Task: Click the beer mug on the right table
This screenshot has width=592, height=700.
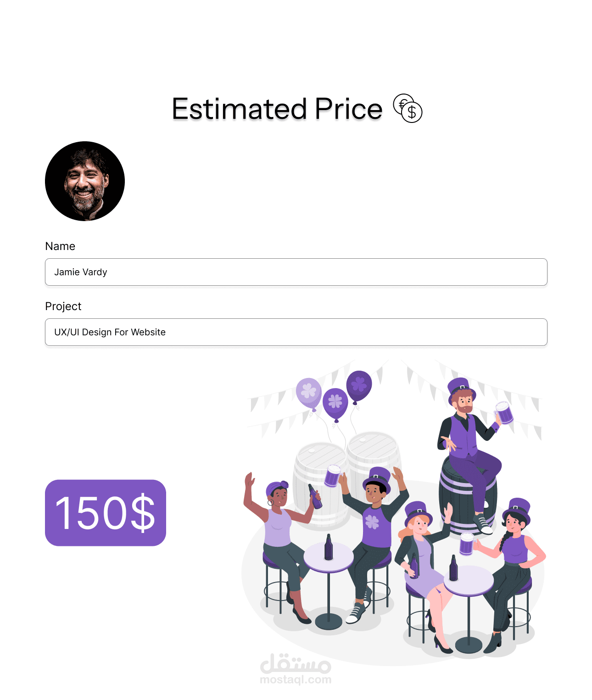Action: [467, 544]
